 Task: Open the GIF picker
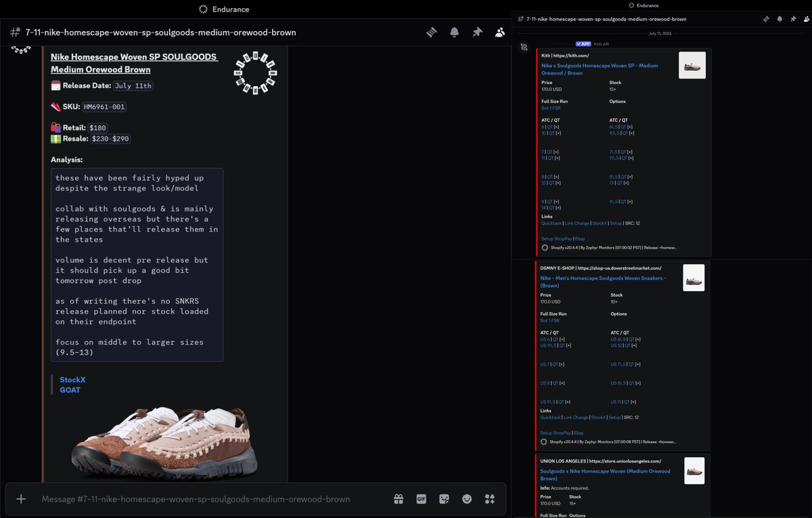pyautogui.click(x=421, y=499)
